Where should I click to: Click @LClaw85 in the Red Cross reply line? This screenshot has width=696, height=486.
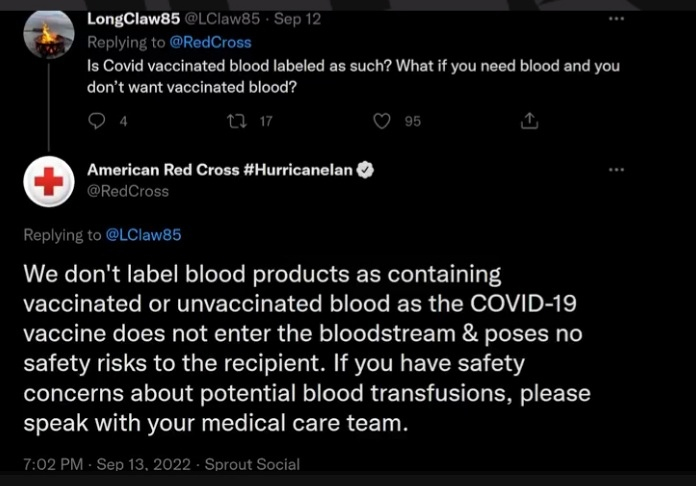144,235
